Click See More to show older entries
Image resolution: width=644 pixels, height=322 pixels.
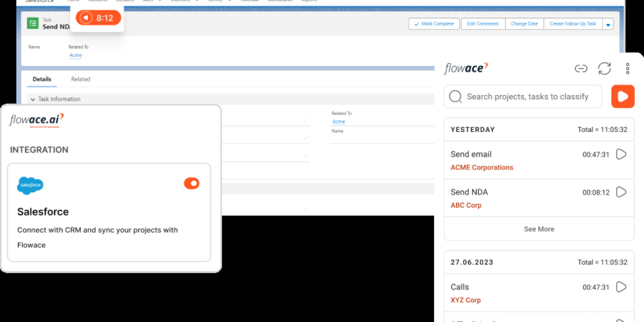pos(539,229)
